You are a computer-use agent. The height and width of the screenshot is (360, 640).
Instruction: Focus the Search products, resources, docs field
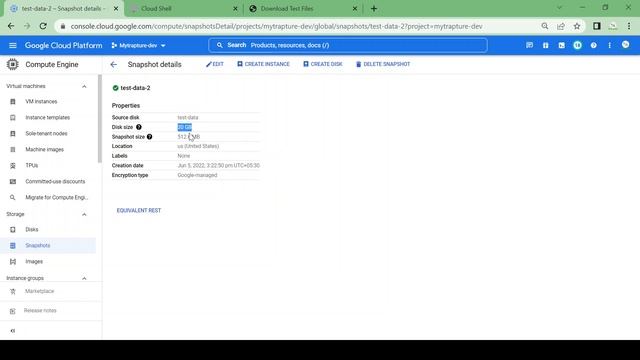(x=348, y=45)
